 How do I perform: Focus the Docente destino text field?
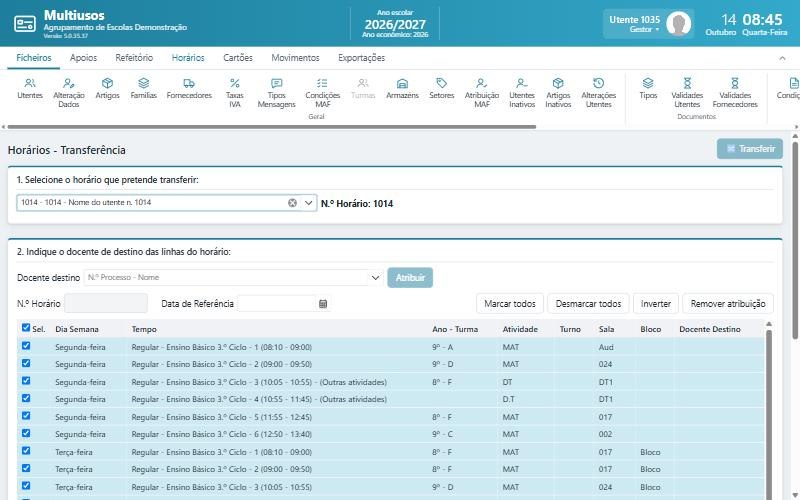(227, 278)
